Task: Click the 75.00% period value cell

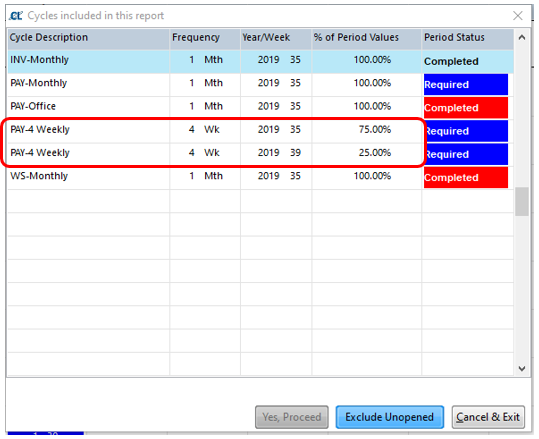Action: [x=366, y=131]
